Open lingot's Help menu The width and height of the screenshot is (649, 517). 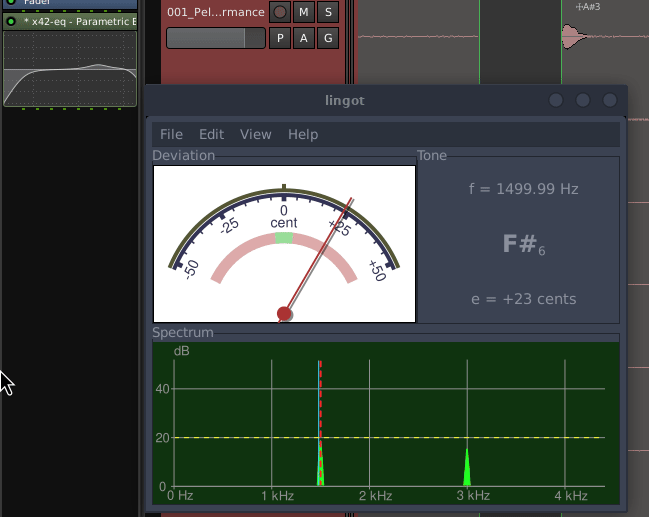click(302, 134)
